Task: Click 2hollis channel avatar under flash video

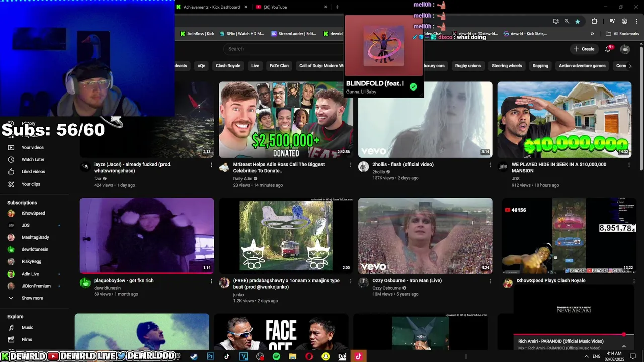Action: [363, 167]
